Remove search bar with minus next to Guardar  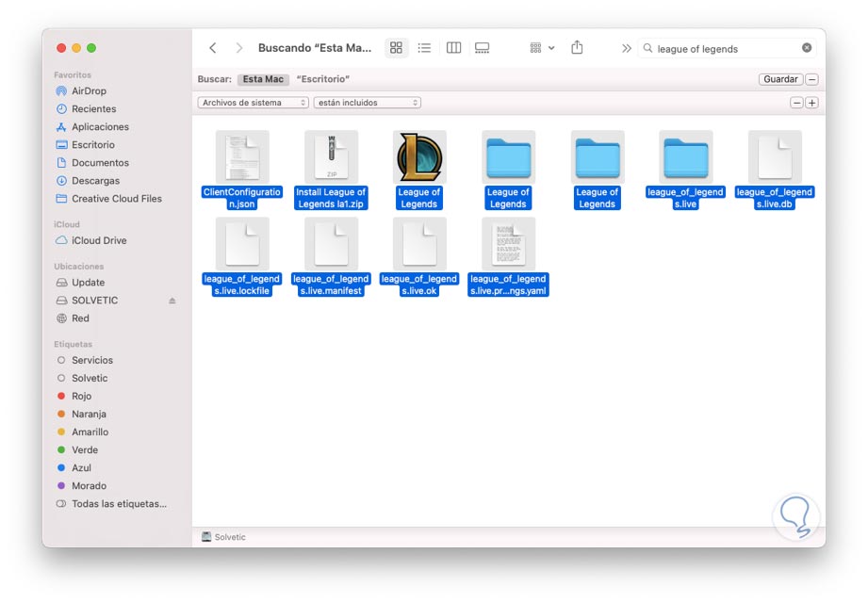[x=811, y=80]
